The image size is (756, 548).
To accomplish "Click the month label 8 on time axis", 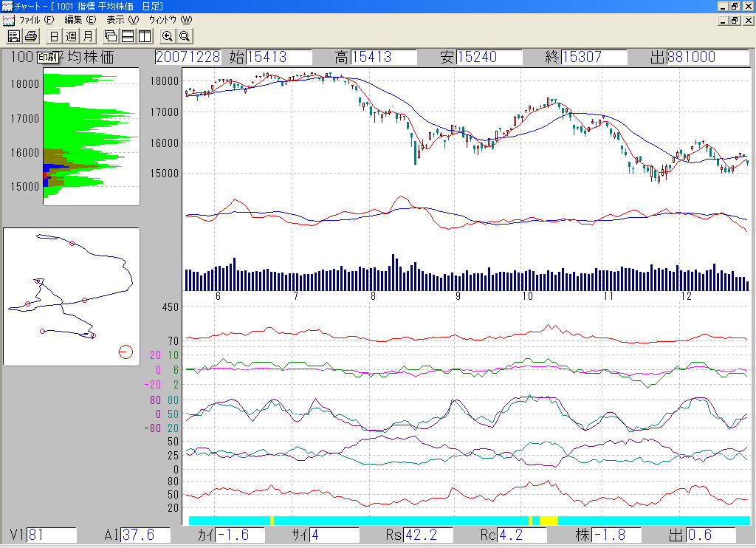I will (373, 296).
